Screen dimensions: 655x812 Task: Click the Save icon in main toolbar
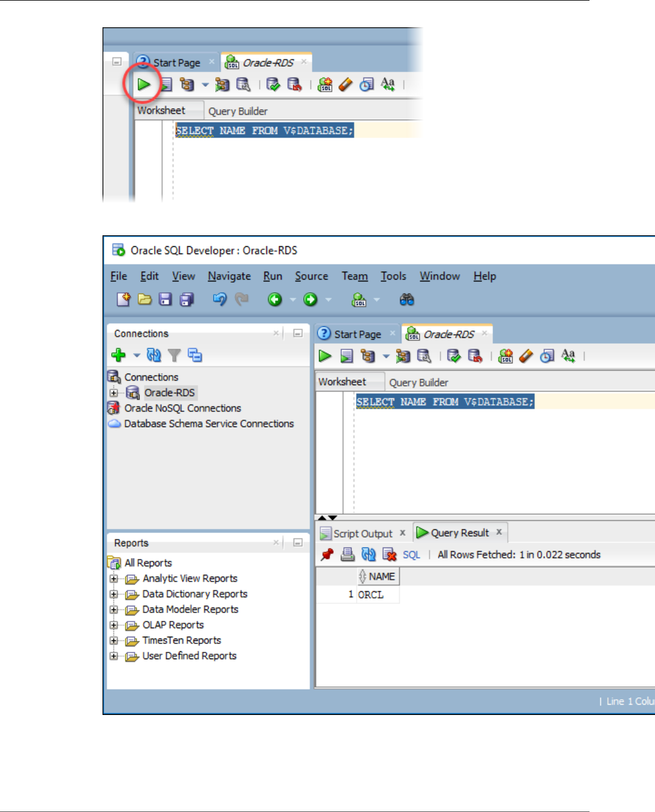coord(165,299)
